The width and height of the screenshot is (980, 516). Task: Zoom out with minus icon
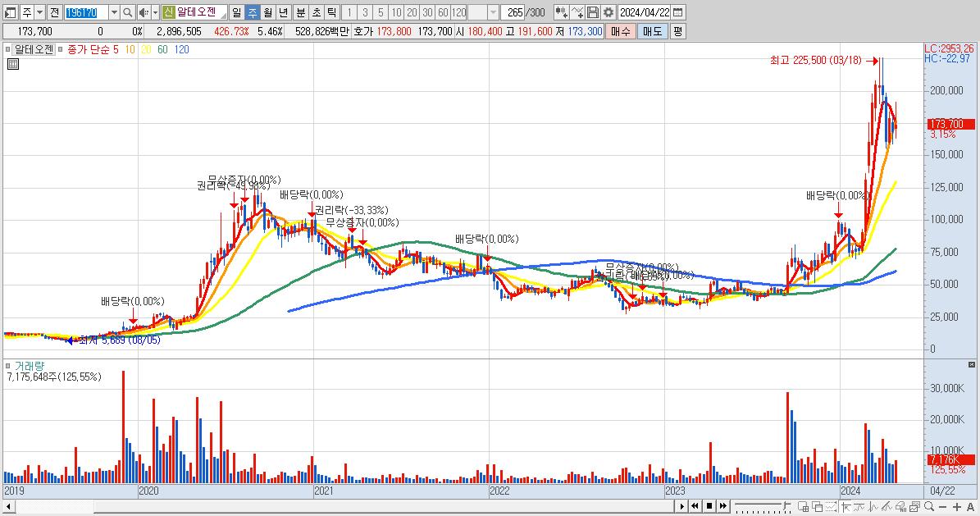(x=942, y=507)
